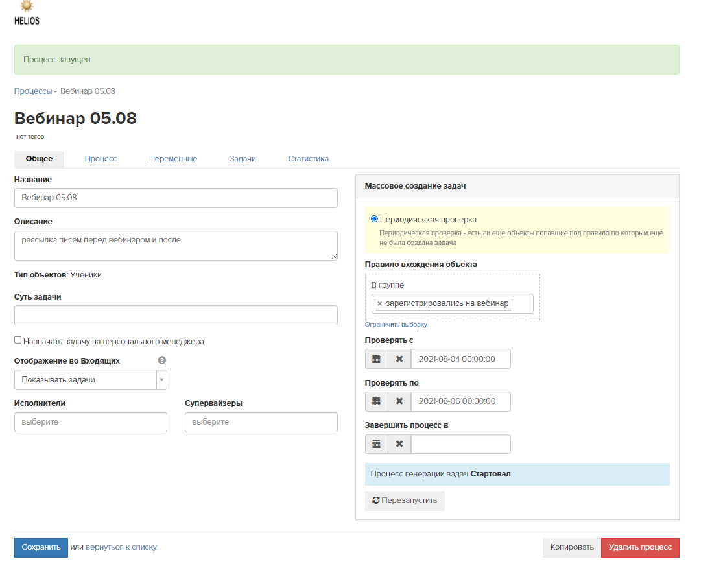The height and width of the screenshot is (588, 723).
Task: Click the red 'Удалить процесс' button
Action: [639, 547]
